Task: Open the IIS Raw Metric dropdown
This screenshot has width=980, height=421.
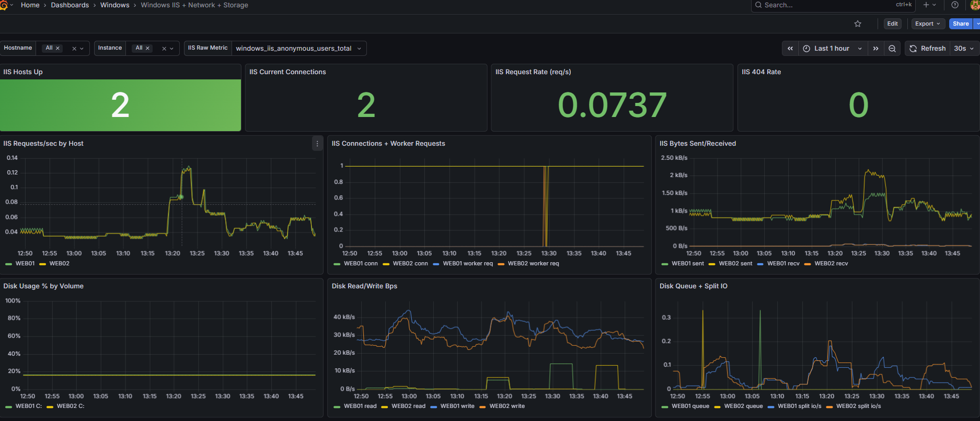Action: (x=298, y=49)
